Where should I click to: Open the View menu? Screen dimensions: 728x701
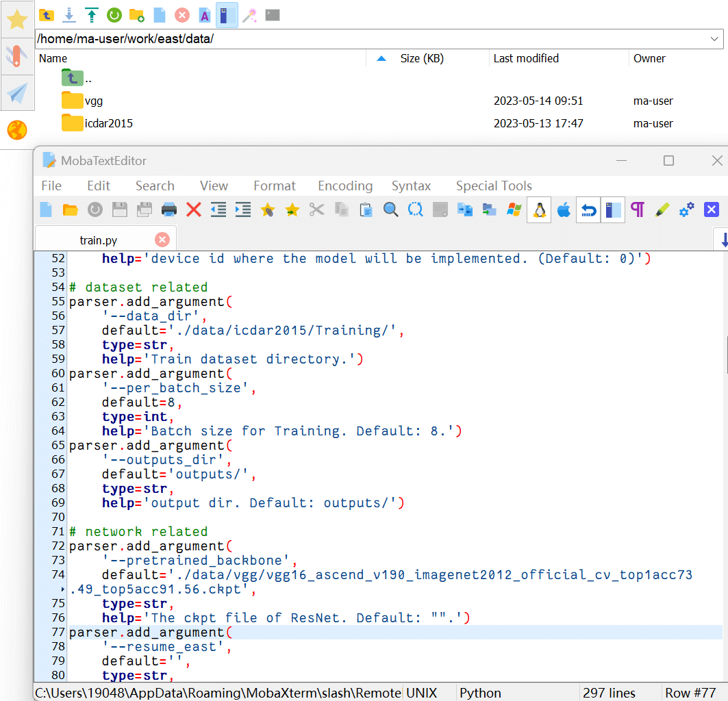click(214, 186)
